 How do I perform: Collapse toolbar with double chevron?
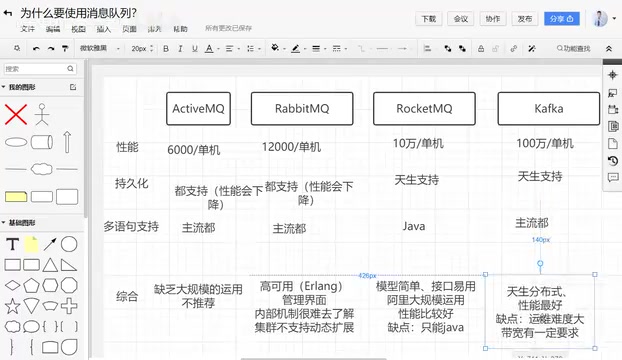(609, 48)
